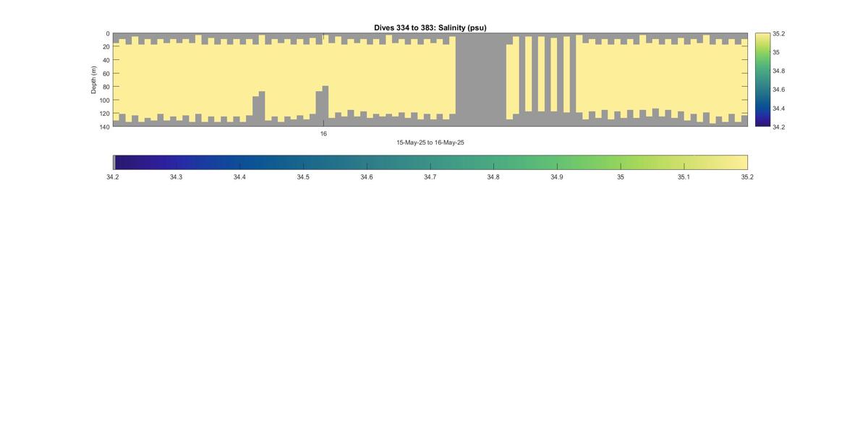Click the vertical colorbar beside the plot

(762, 80)
